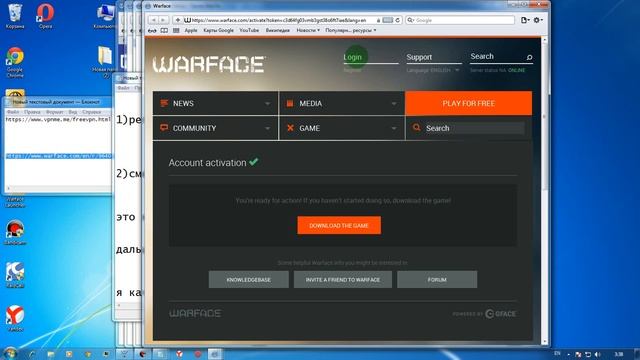This screenshot has width=640, height=360.
Task: Open Правка menu in Notepad
Action: 32,112
